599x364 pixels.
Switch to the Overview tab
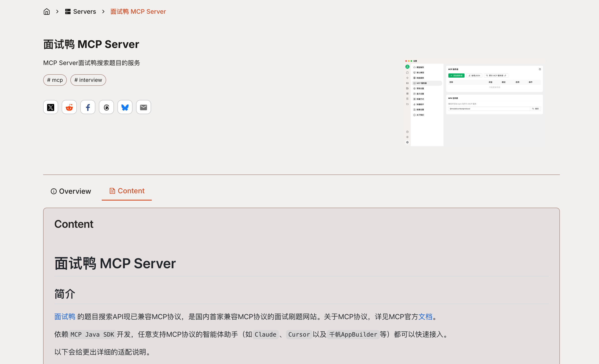(71, 191)
